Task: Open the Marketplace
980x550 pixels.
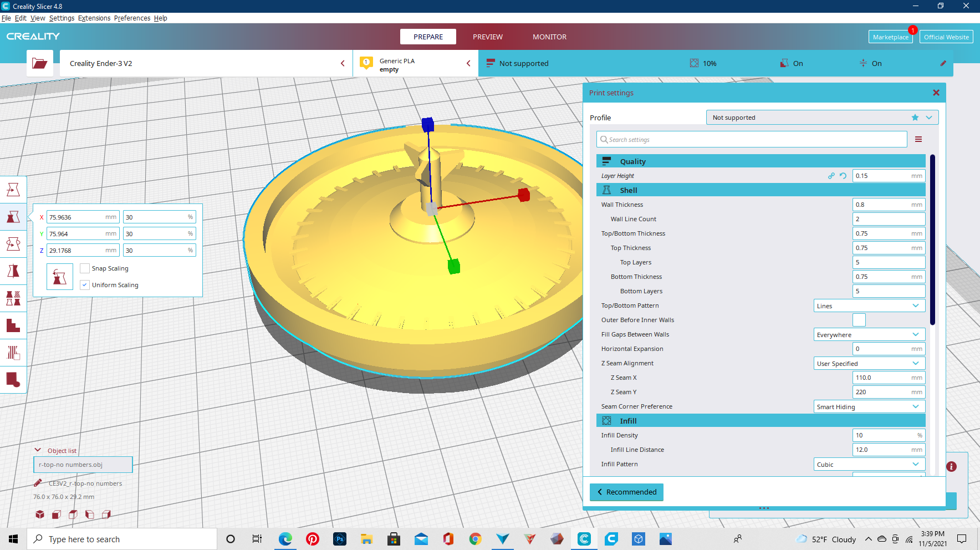Action: pyautogui.click(x=890, y=37)
